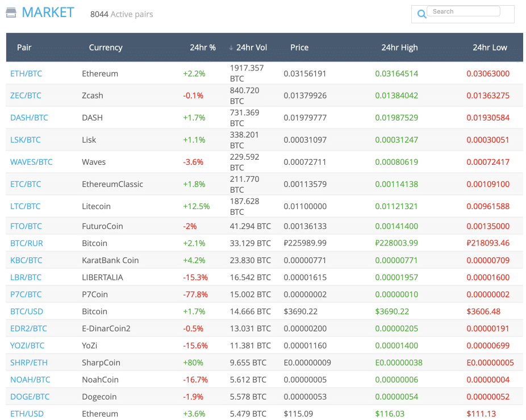Open the SHRP/ETH pair
This screenshot has width=526, height=420.
tap(29, 363)
